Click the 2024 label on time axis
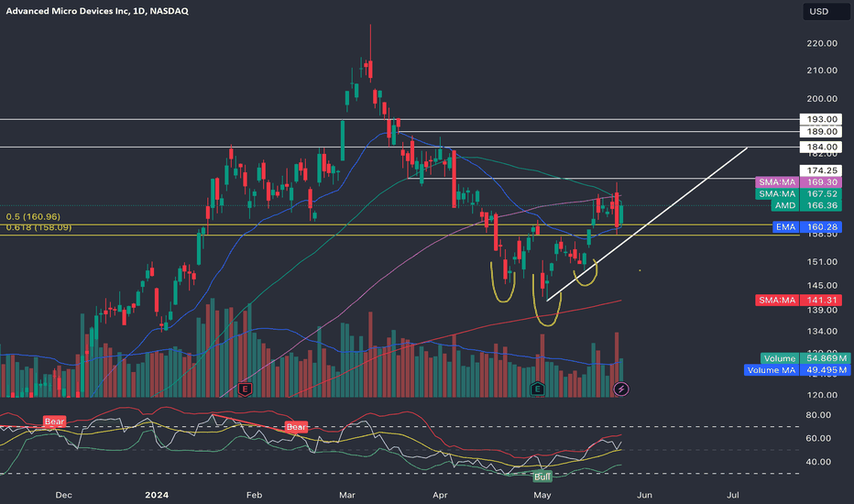 coord(157,495)
